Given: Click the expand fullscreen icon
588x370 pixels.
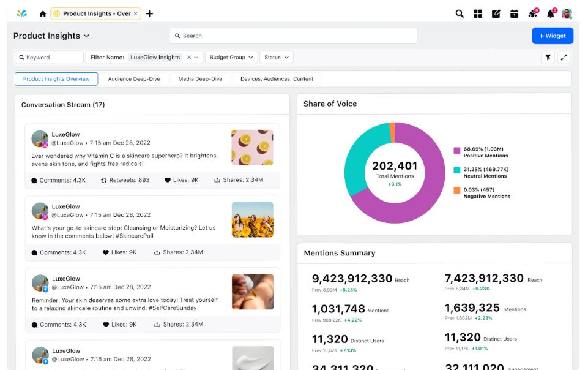Looking at the screenshot, I should (x=564, y=58).
